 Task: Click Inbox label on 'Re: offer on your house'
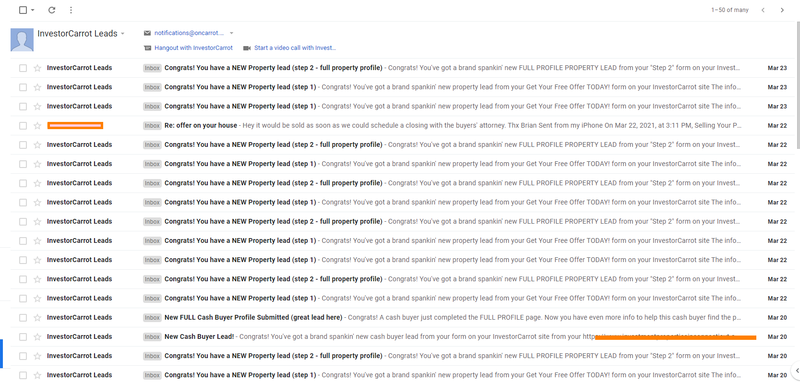coord(152,125)
